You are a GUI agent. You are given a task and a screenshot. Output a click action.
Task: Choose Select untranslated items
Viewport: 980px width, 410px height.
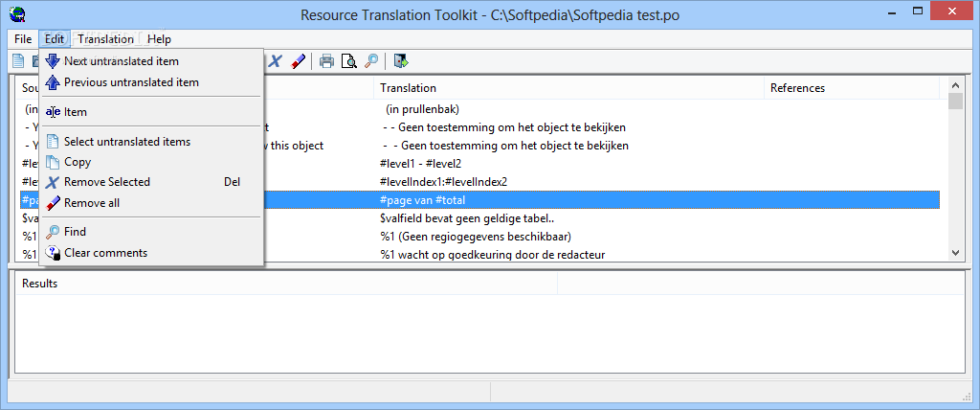click(x=151, y=142)
